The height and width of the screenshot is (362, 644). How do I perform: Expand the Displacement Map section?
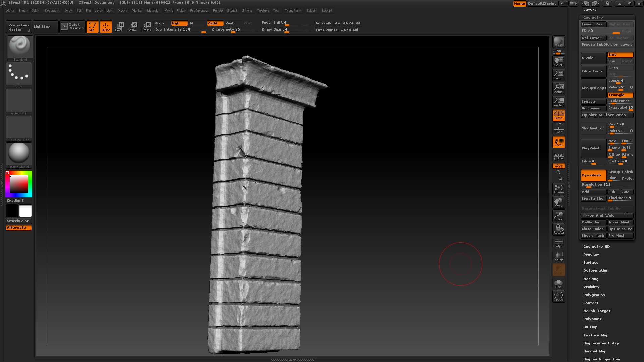pyautogui.click(x=601, y=343)
